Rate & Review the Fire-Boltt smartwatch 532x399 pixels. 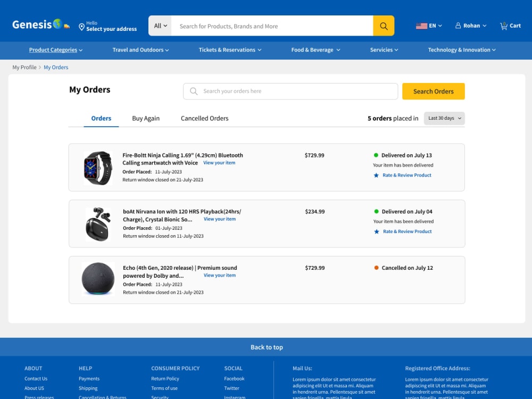(x=407, y=176)
